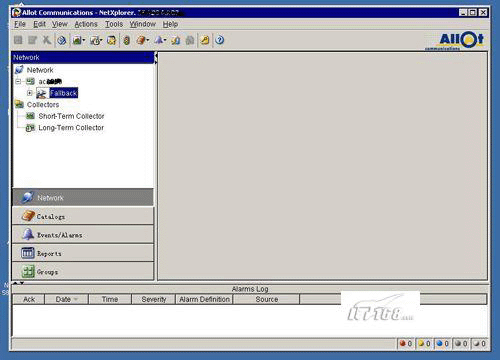
Task: Switch to the Events/Alarms navigation pane
Action: pos(83,235)
